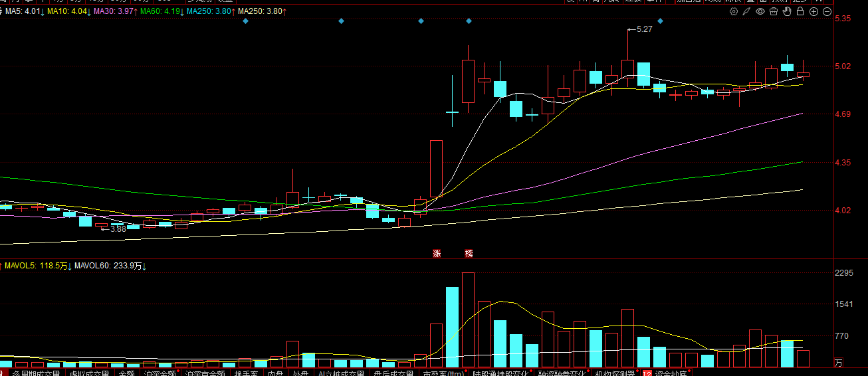Screen dimensions: 868x376
Task: Click the MA10: 4.04 indicator label
Action: 70,12
